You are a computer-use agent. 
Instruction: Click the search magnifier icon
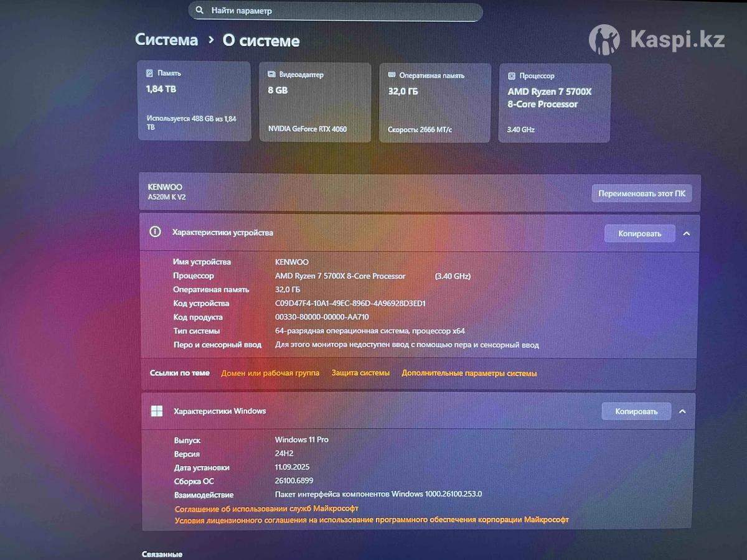point(199,11)
